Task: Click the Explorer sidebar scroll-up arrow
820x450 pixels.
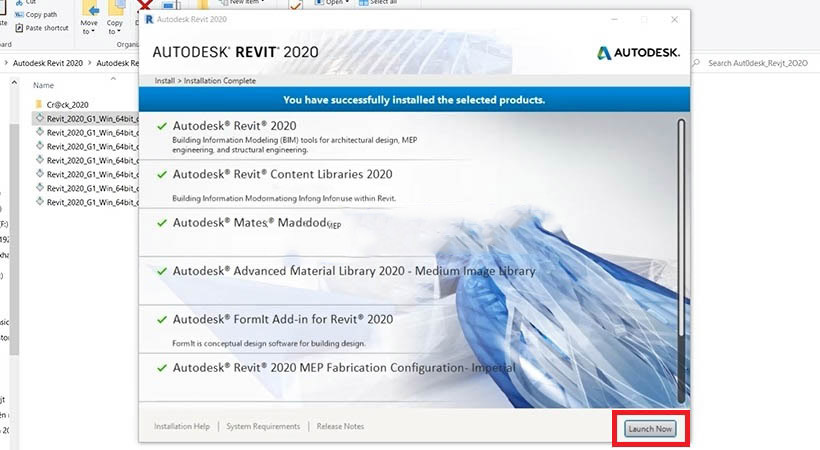Action: tap(14, 83)
